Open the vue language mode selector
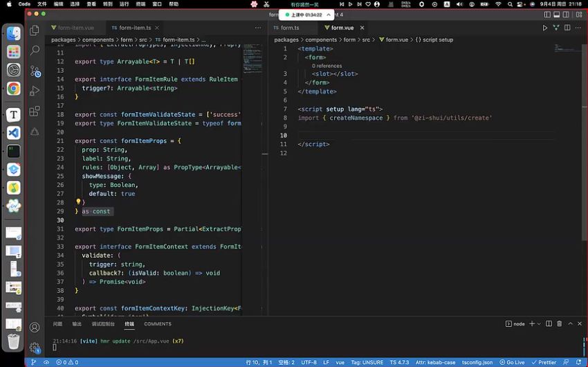This screenshot has height=367, width=588. (x=340, y=362)
